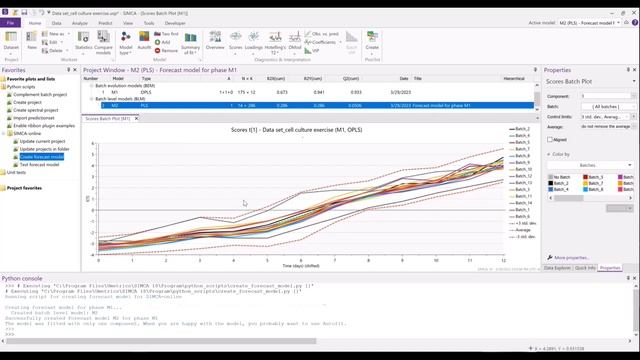Click the Python console horizontal scrollbar
The height and width of the screenshot is (360, 640).
click(161, 341)
